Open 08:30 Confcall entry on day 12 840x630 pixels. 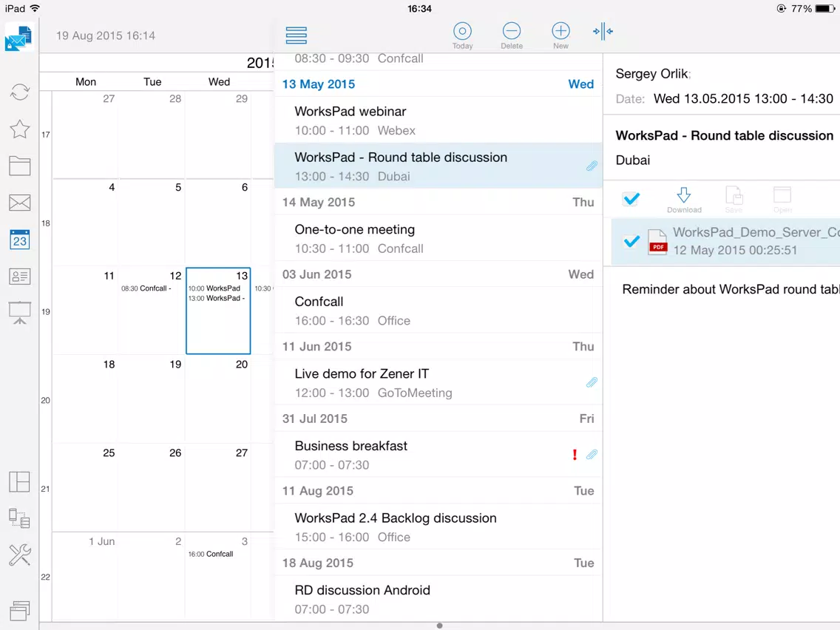[x=146, y=288]
